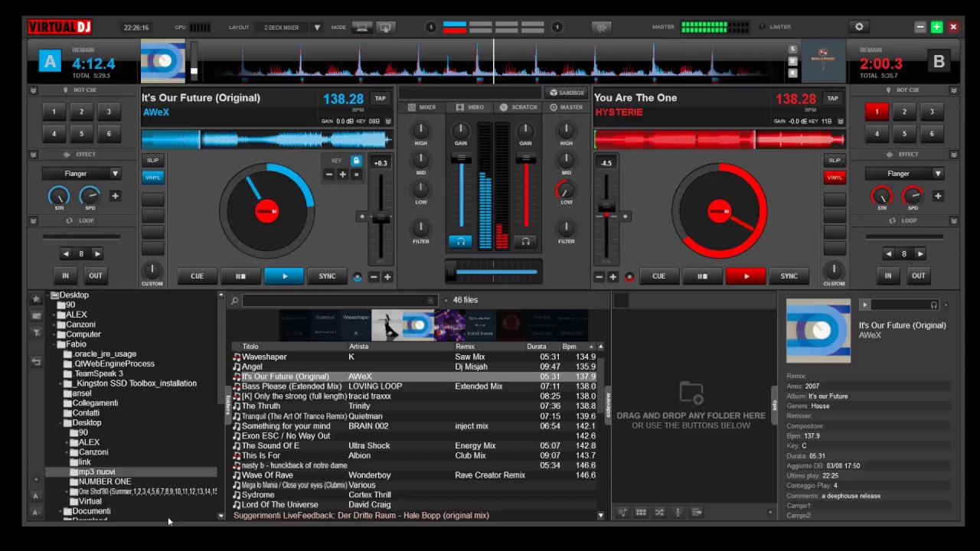Click the loop OUT button on deck B
980x551 pixels.
coord(918,275)
